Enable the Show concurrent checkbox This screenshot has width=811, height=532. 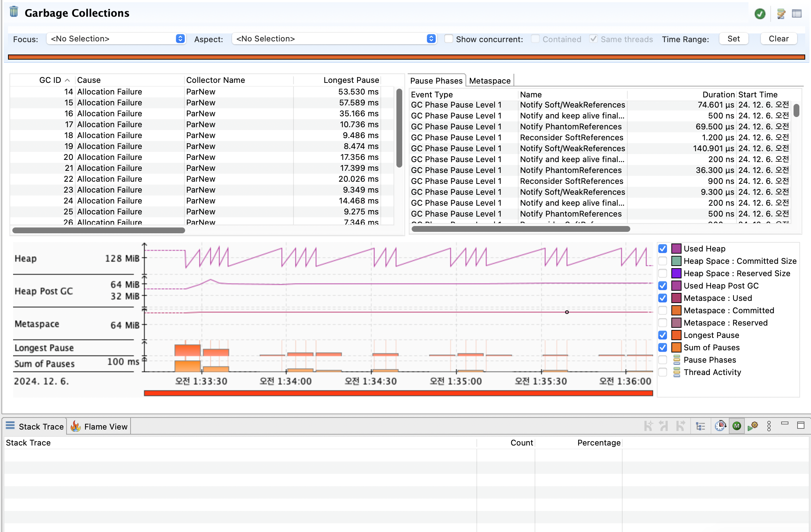[449, 39]
